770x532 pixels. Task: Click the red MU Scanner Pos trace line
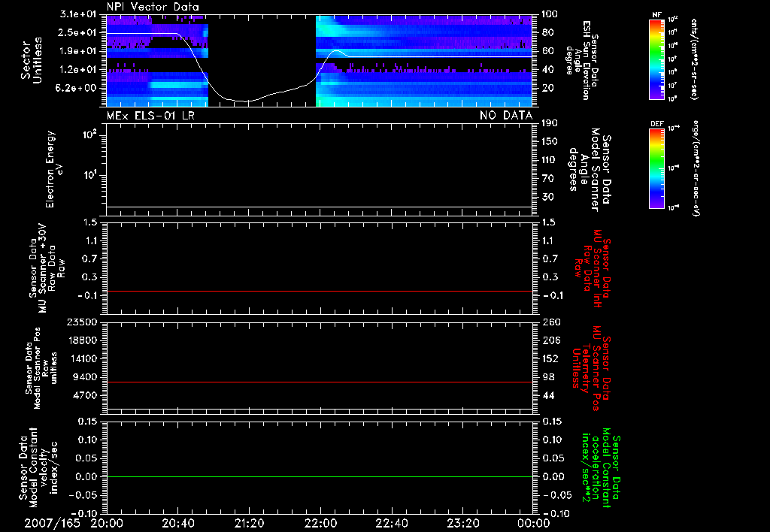320,382
